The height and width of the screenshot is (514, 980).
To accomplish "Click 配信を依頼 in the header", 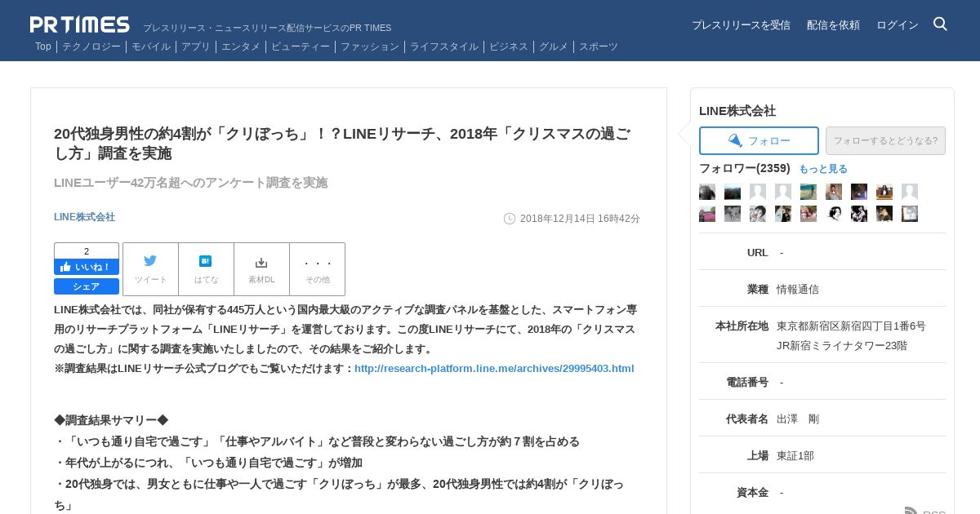I will click(833, 25).
